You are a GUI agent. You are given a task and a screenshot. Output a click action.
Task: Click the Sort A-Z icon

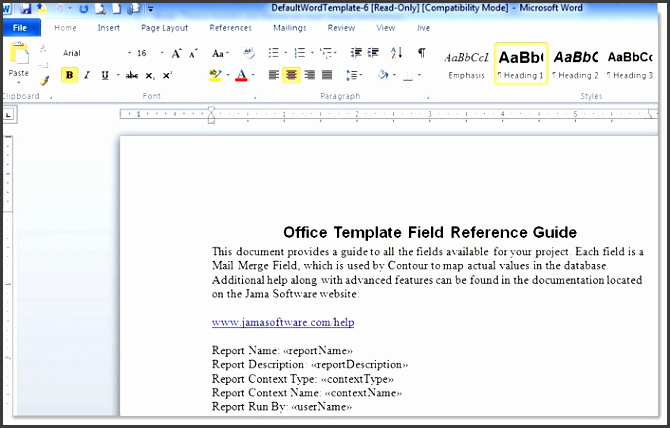tap(397, 53)
